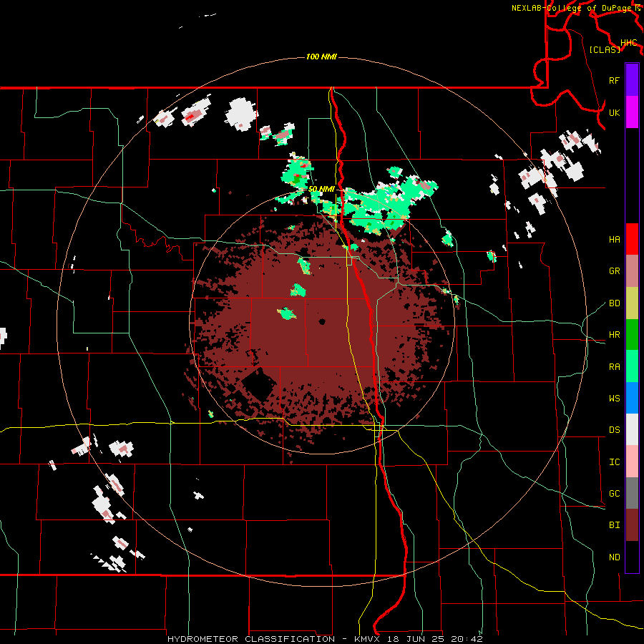The height and width of the screenshot is (644, 644).
Task: Click the IC pink legend swatch
Action: 632,462
